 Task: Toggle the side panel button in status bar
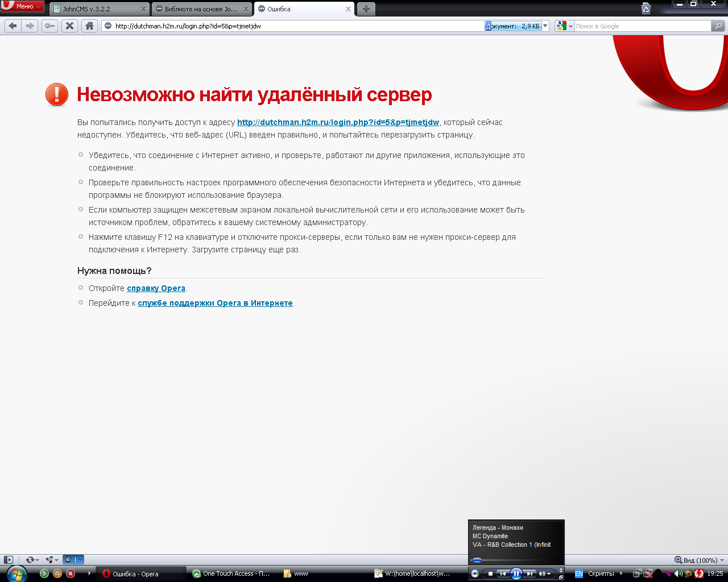[9, 560]
